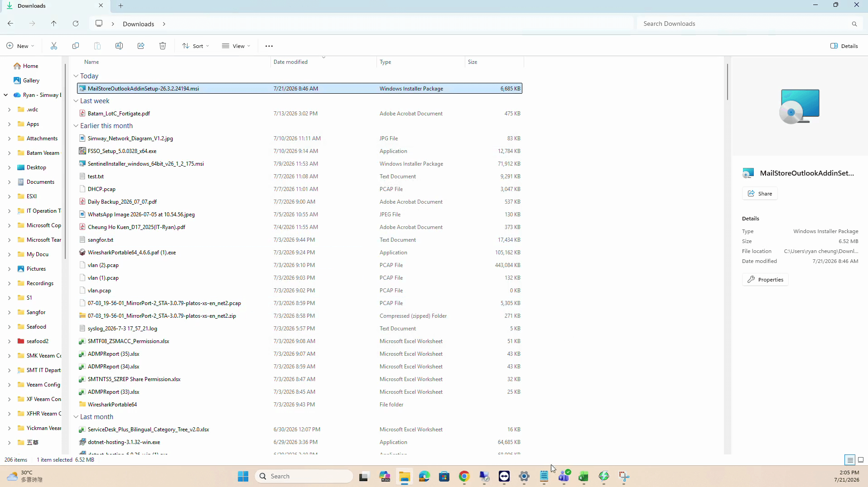Collapse the Last month group
Screen dimensions: 868x487
pyautogui.click(x=76, y=417)
